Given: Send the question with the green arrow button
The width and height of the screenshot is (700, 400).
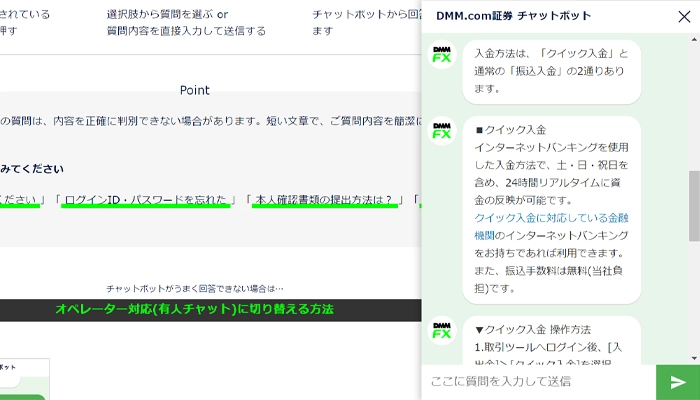Looking at the screenshot, I should [x=678, y=382].
